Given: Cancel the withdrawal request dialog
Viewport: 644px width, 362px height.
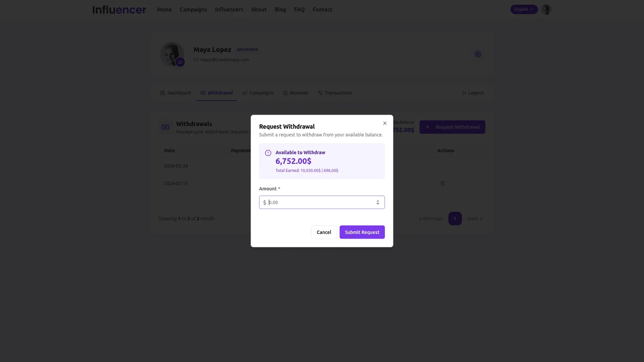Looking at the screenshot, I should (324, 232).
